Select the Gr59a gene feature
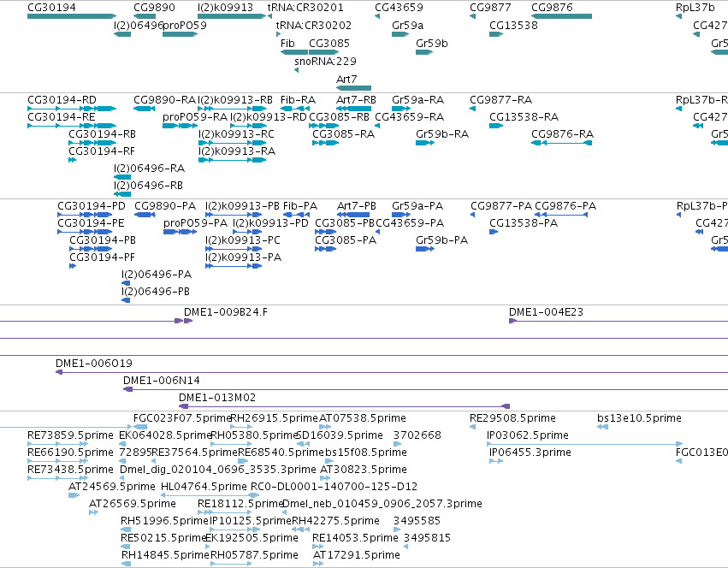The height and width of the screenshot is (568, 728). (400, 34)
